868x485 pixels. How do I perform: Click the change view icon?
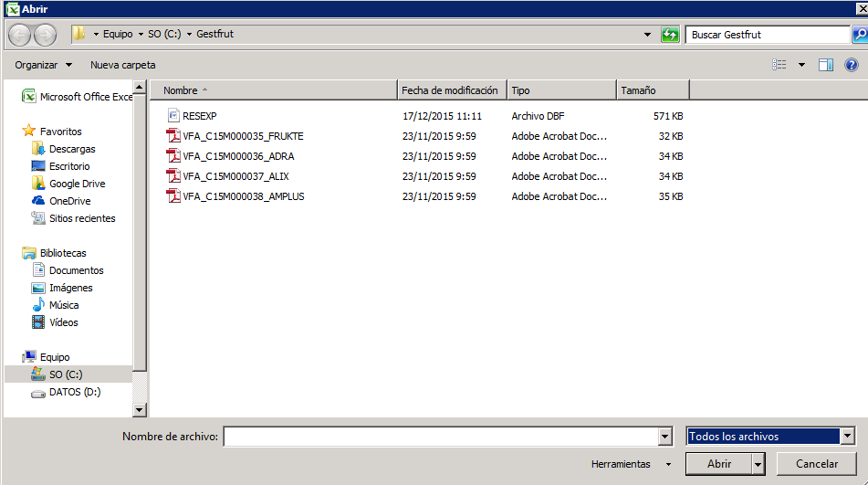point(779,65)
